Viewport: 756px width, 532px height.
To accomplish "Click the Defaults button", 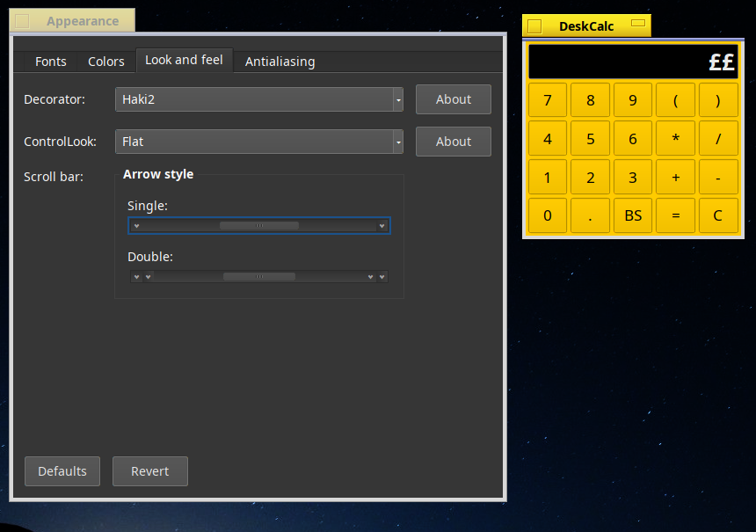I will click(62, 471).
